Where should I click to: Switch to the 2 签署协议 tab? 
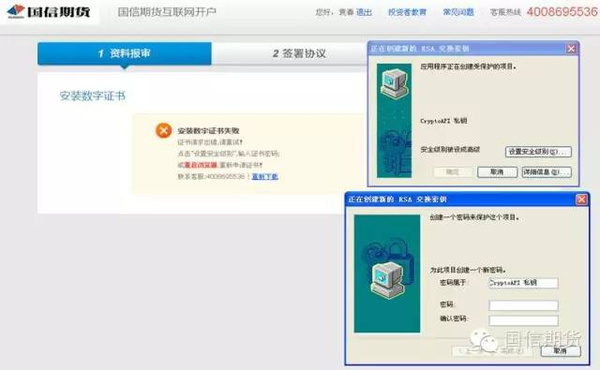299,54
